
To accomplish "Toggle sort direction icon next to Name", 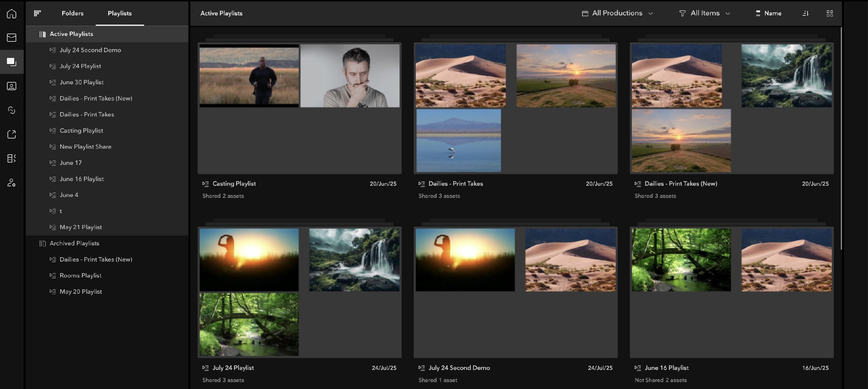I will 805,13.
